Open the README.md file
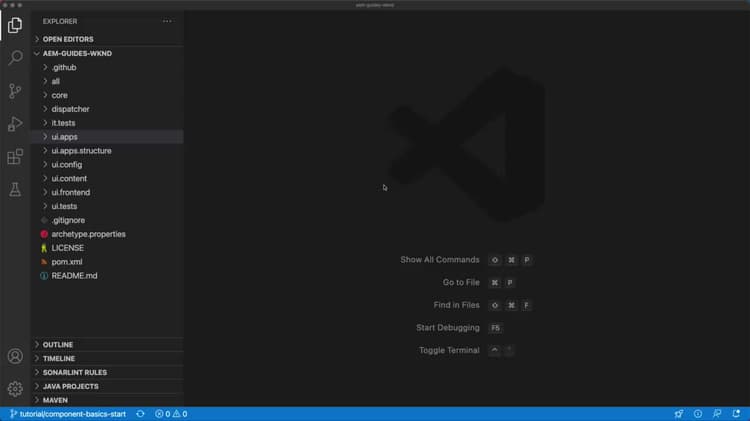Screen dimensions: 750x421 pos(107,276)
